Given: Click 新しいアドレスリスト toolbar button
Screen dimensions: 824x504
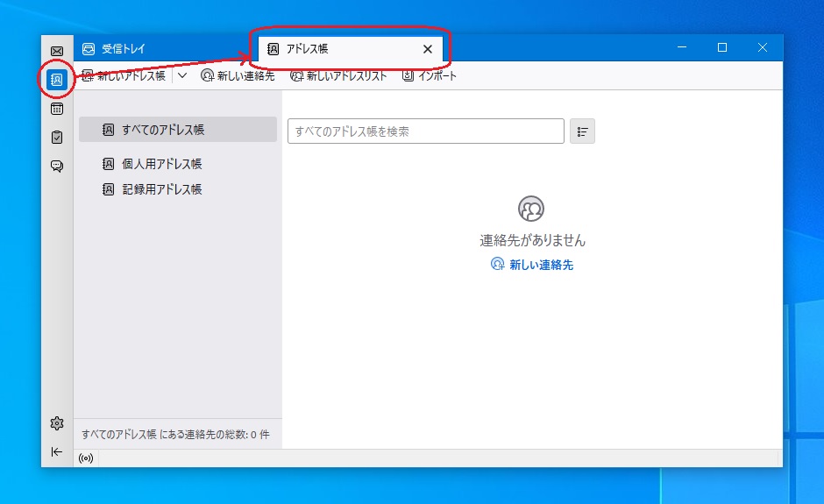Looking at the screenshot, I should pos(338,76).
